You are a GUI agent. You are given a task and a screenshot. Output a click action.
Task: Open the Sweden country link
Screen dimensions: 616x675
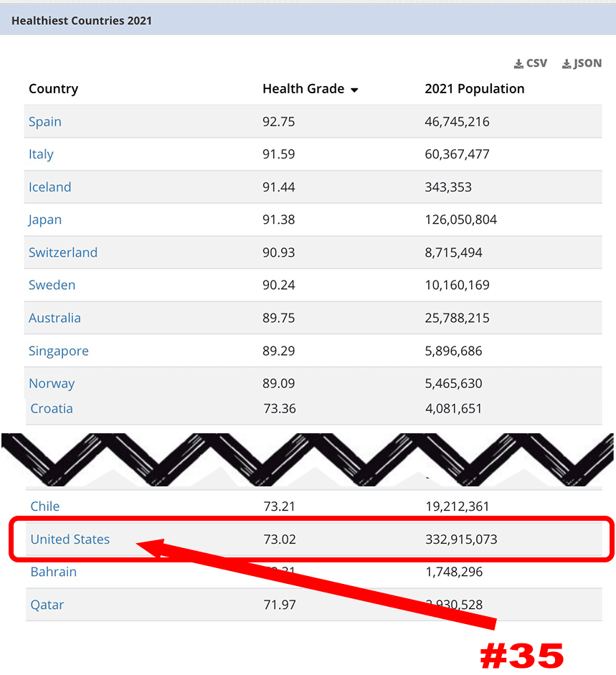pos(52,285)
